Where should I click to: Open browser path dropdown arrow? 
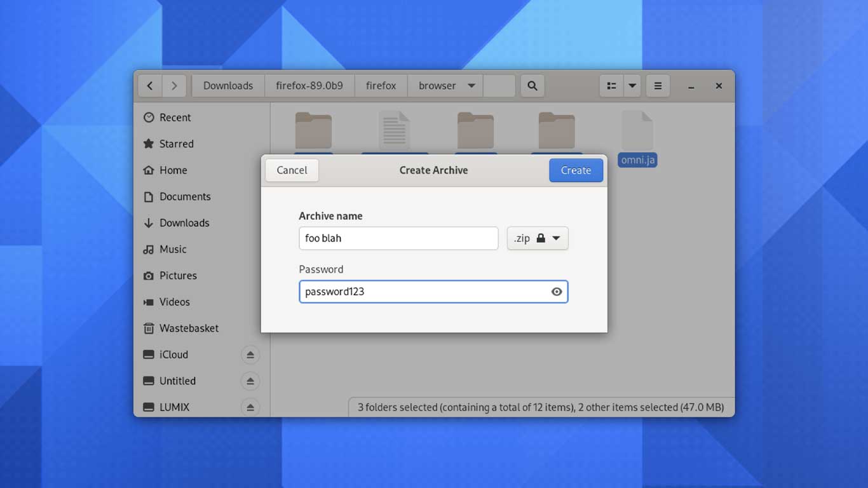(471, 86)
